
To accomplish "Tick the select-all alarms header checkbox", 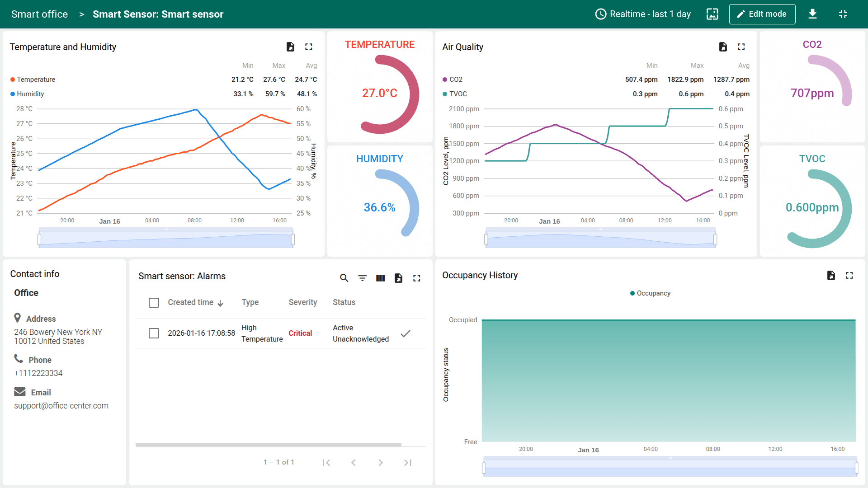I will (x=154, y=303).
